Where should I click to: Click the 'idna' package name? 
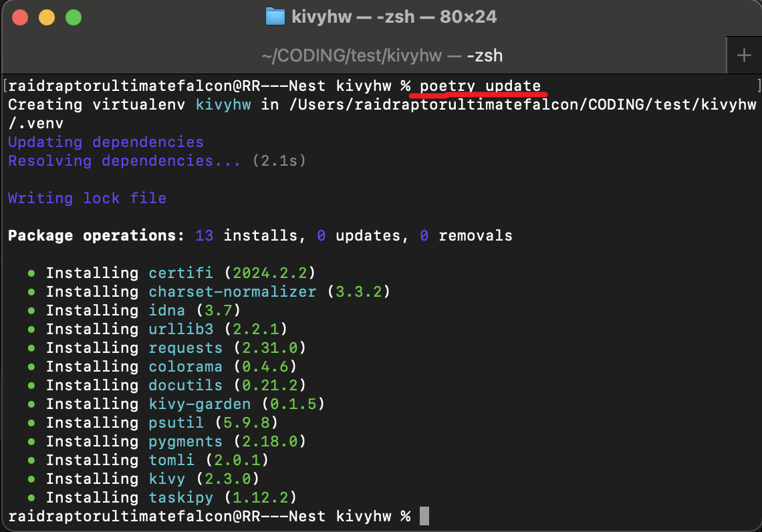166,311
